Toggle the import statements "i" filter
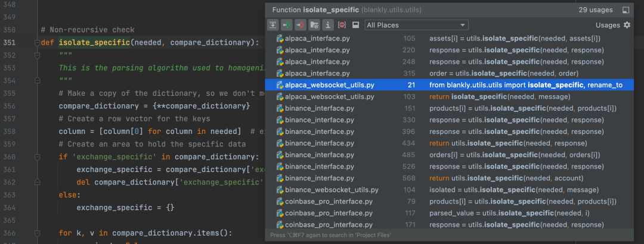Image resolution: width=644 pixels, height=244 pixels. [x=327, y=25]
